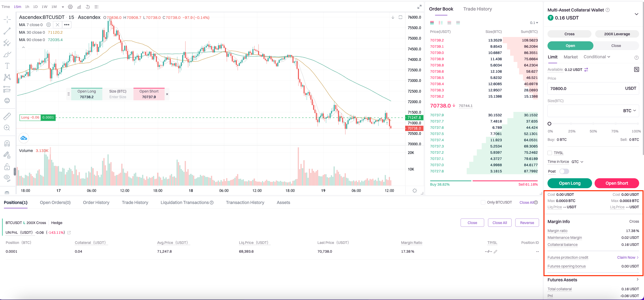This screenshot has width=644, height=300.
Task: Check the Only BTCUSDT filter
Action: (x=483, y=202)
